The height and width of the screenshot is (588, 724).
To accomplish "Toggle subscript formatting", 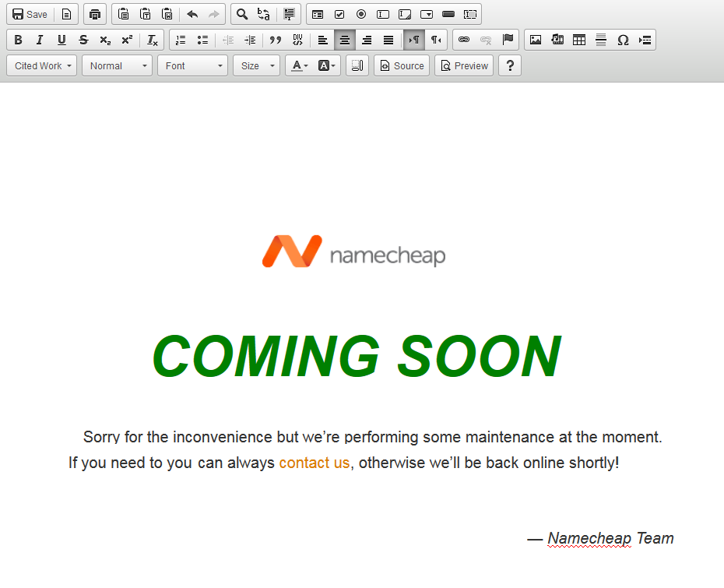I will [105, 40].
